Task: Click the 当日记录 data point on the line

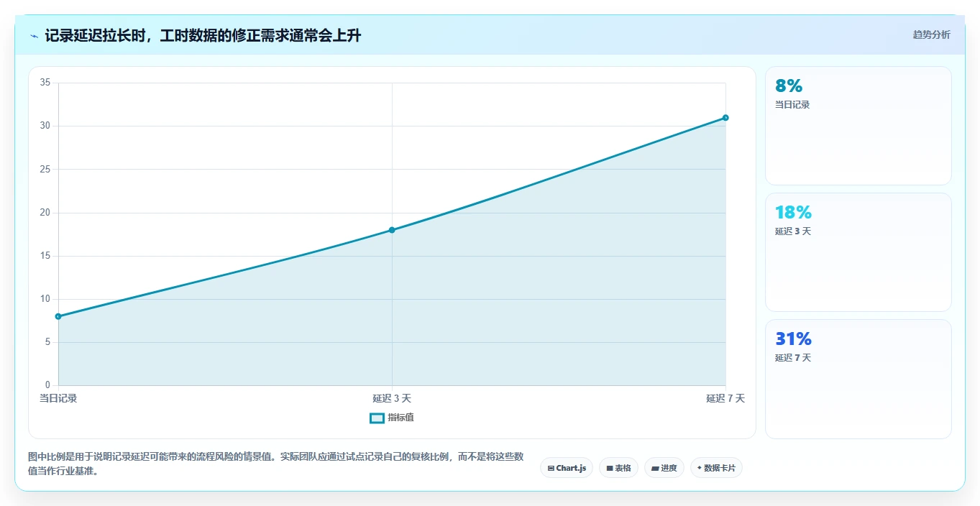Action: 58,316
